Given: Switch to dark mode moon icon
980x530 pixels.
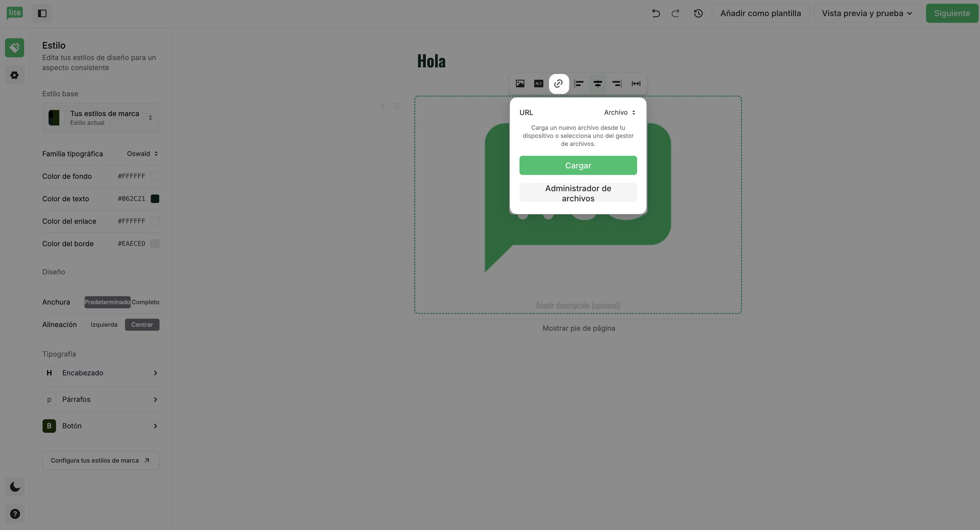Looking at the screenshot, I should click(x=15, y=487).
